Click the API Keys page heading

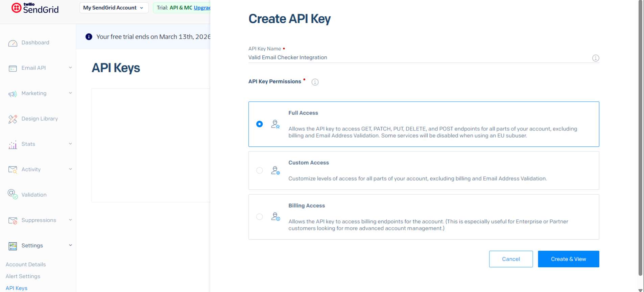[x=116, y=68]
